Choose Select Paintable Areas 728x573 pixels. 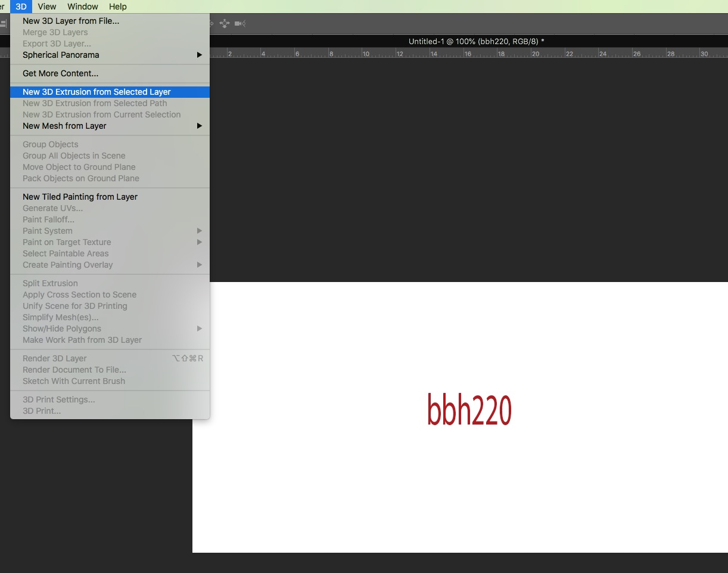pos(110,253)
